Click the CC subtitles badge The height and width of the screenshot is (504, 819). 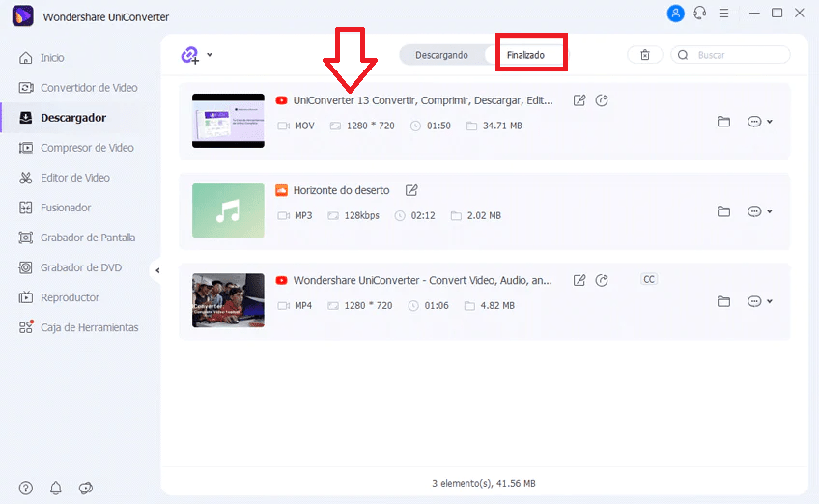click(649, 279)
